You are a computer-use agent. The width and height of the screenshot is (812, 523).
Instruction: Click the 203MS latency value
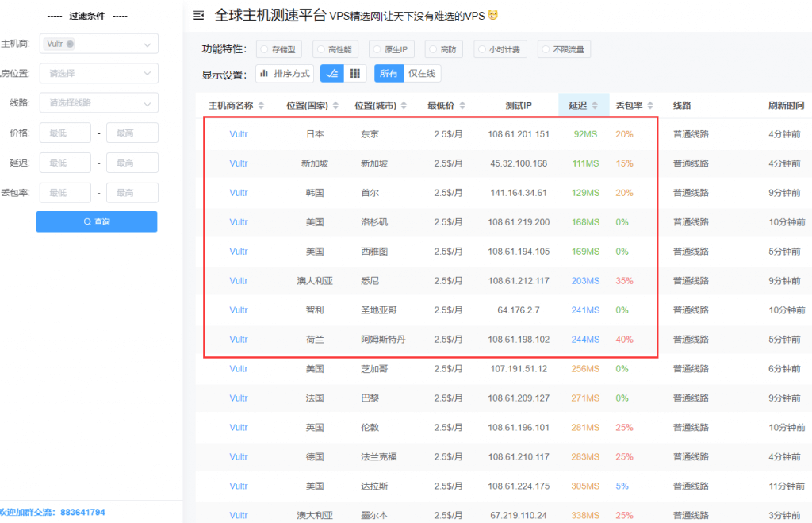[x=585, y=280]
